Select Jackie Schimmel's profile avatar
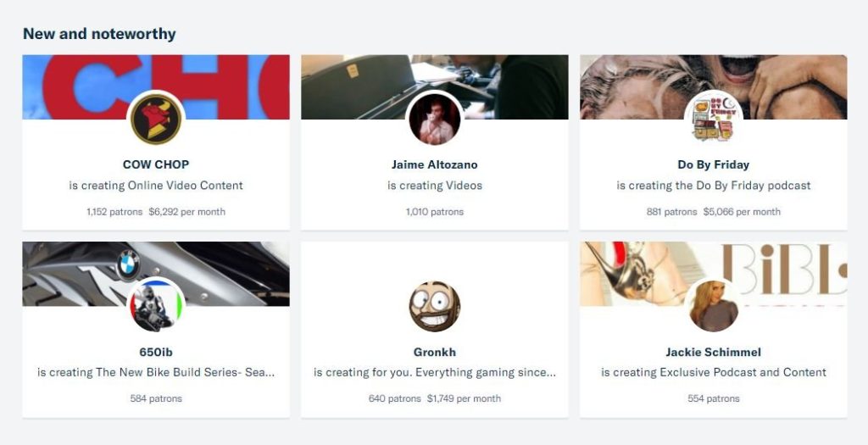The width and height of the screenshot is (868, 445). [714, 306]
